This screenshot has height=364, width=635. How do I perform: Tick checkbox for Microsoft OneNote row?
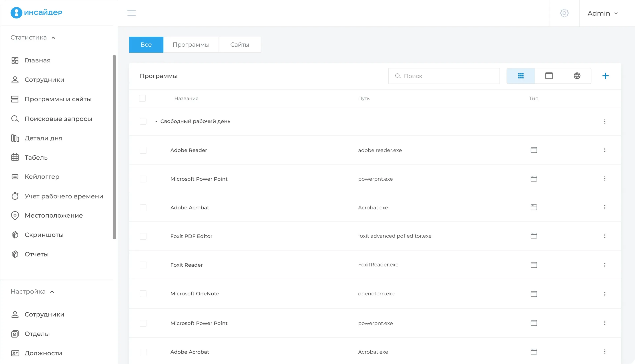point(143,294)
